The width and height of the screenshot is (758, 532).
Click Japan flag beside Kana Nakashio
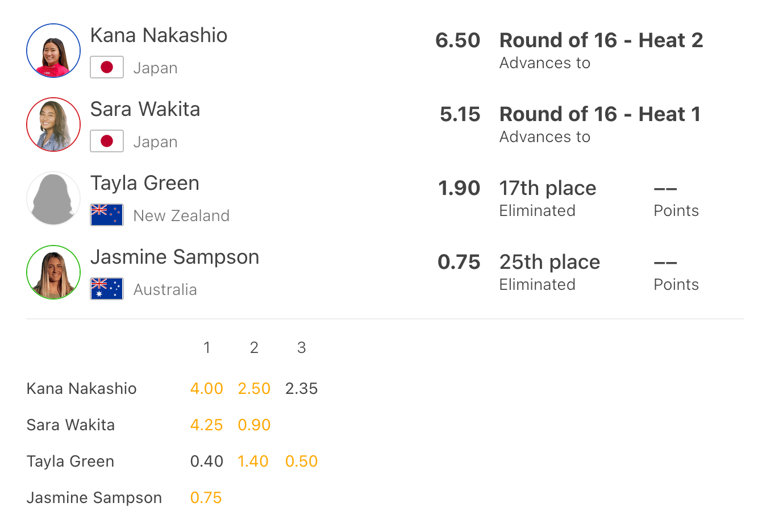pyautogui.click(x=107, y=67)
